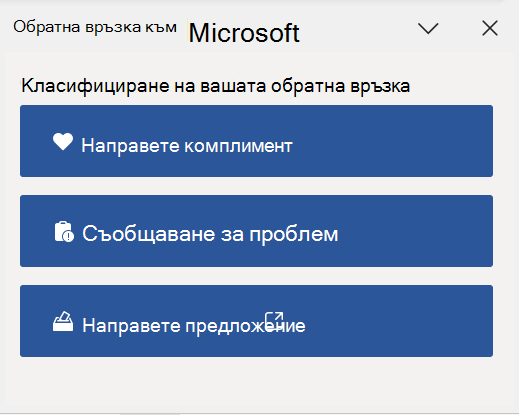The image size is (519, 415).
Task: Click the Обратна връзка към pane title
Action: (x=95, y=27)
